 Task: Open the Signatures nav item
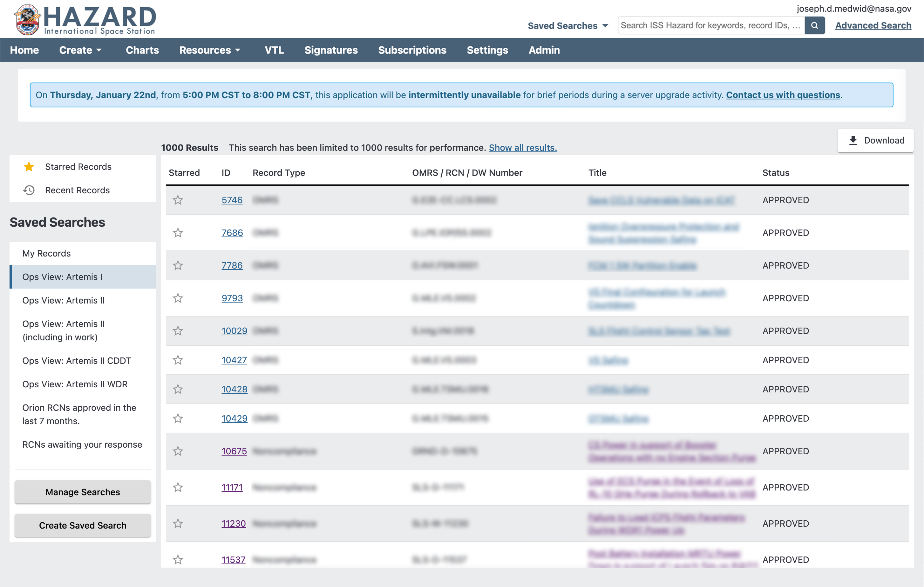(x=331, y=50)
